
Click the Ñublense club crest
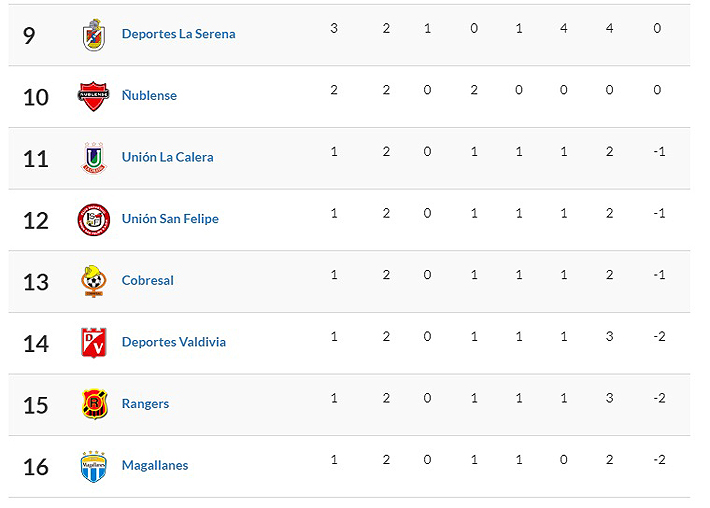pos(93,96)
